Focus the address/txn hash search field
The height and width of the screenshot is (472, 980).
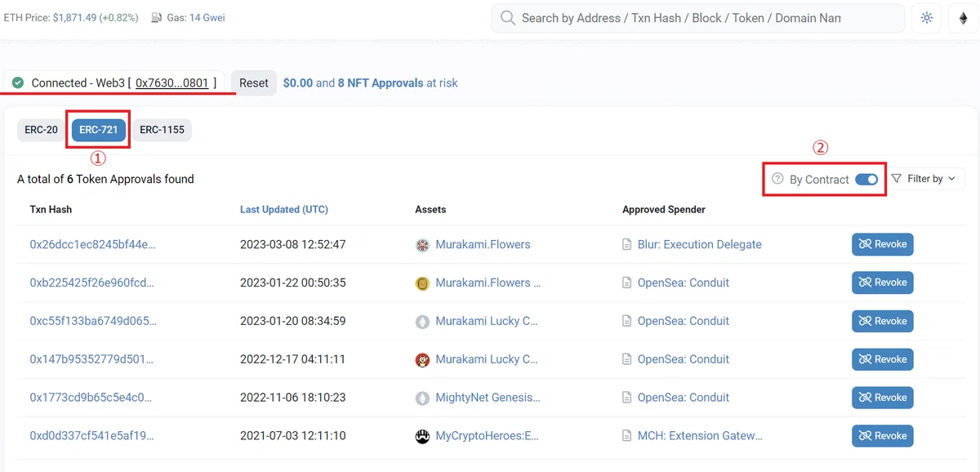697,18
